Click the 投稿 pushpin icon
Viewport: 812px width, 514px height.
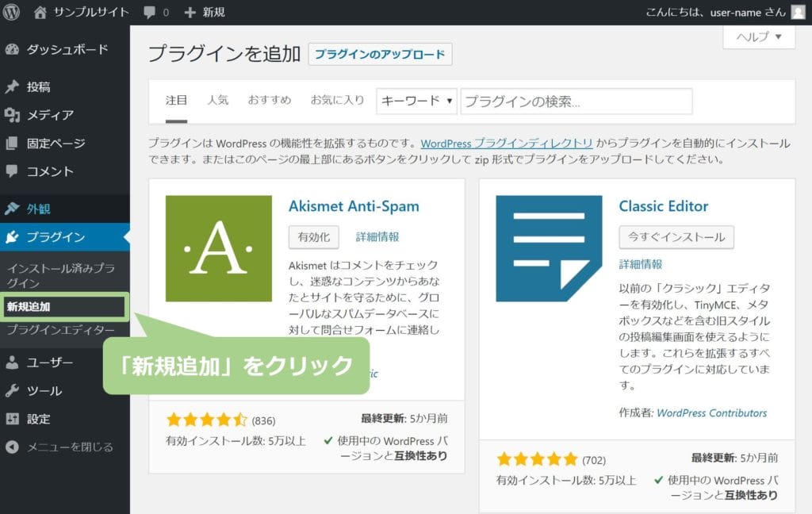coord(12,86)
